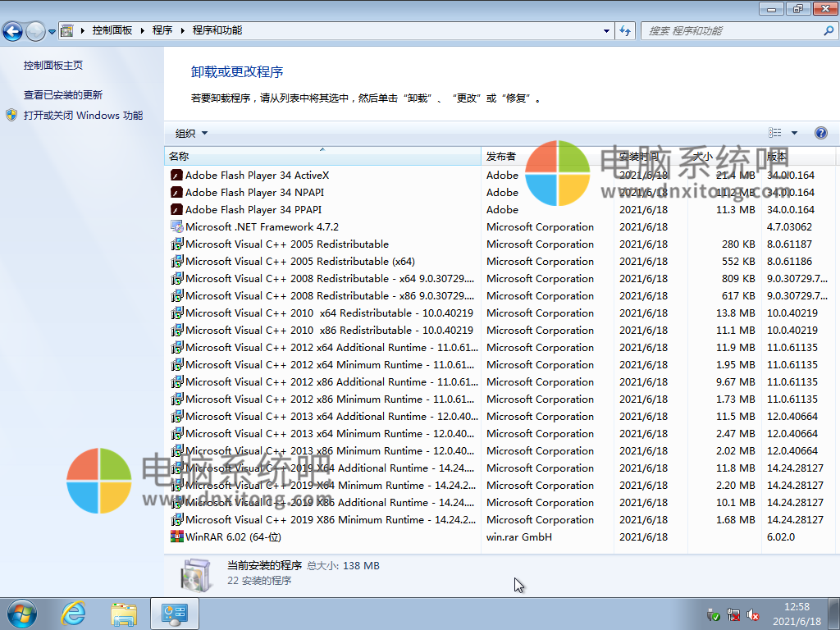This screenshot has width=840, height=630.
Task: Select Adobe Flash Player 34 ActiveX icon
Action: [177, 176]
